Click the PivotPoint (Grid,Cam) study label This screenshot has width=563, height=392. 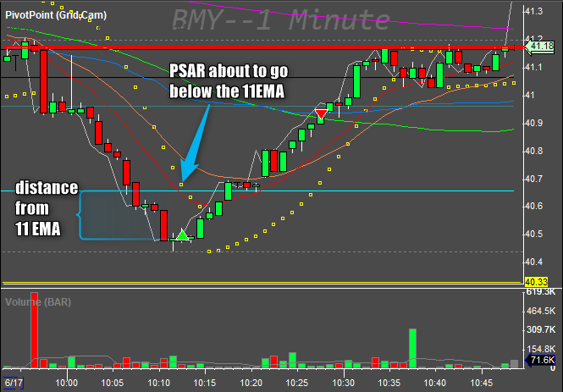point(56,15)
